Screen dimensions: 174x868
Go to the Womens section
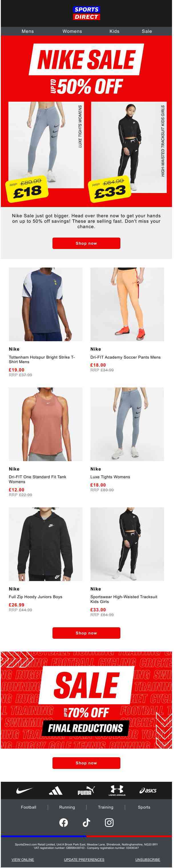72,31
